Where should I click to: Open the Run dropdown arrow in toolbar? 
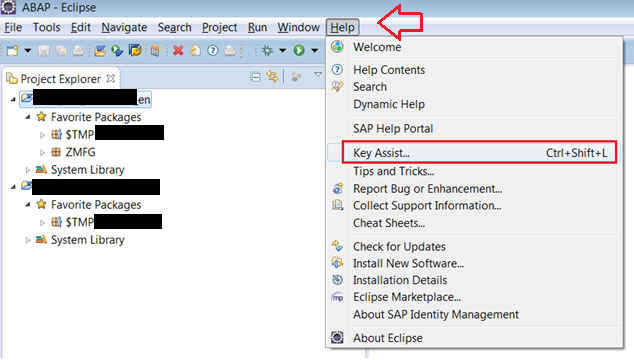[x=315, y=51]
